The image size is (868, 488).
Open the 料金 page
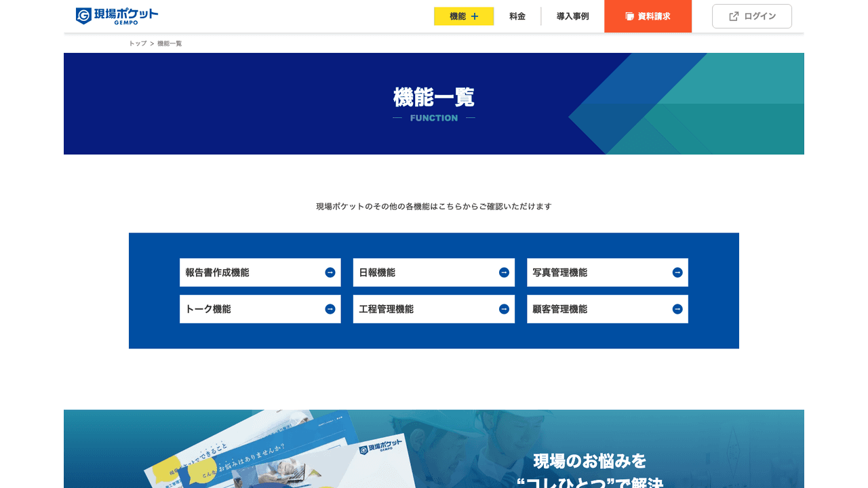tap(517, 16)
